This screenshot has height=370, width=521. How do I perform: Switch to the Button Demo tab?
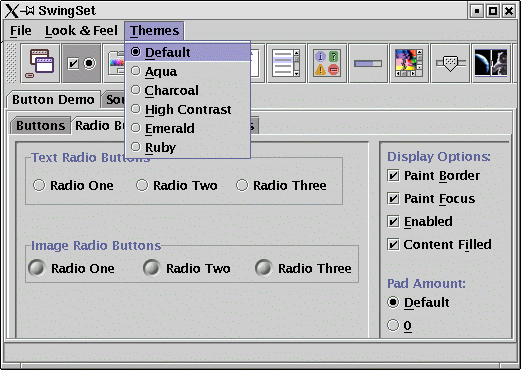53,100
